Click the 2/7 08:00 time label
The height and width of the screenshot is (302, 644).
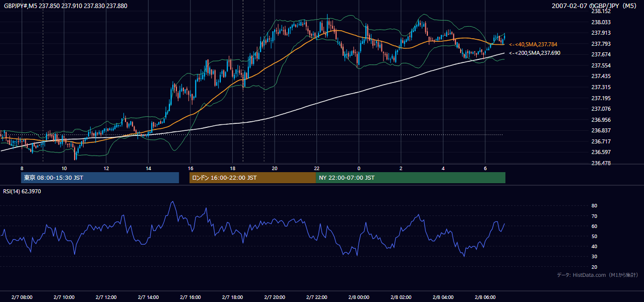(22, 297)
